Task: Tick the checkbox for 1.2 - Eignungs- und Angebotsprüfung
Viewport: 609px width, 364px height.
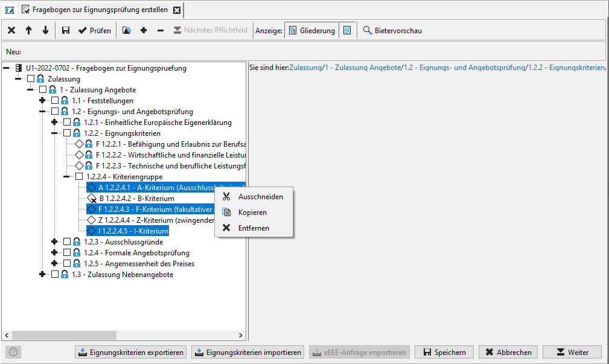Action: pos(55,112)
